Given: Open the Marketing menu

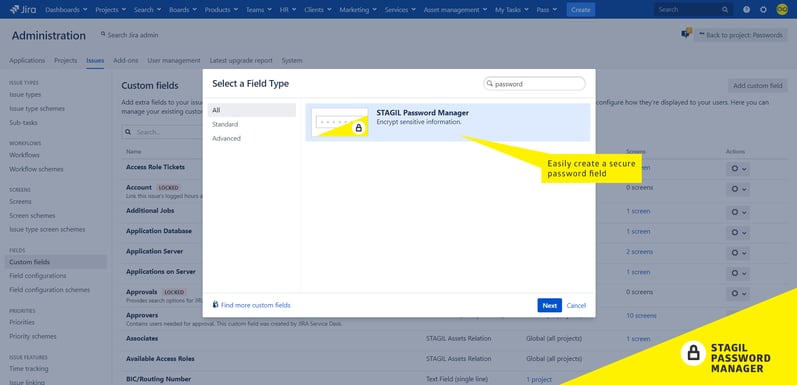Looking at the screenshot, I should click(358, 10).
